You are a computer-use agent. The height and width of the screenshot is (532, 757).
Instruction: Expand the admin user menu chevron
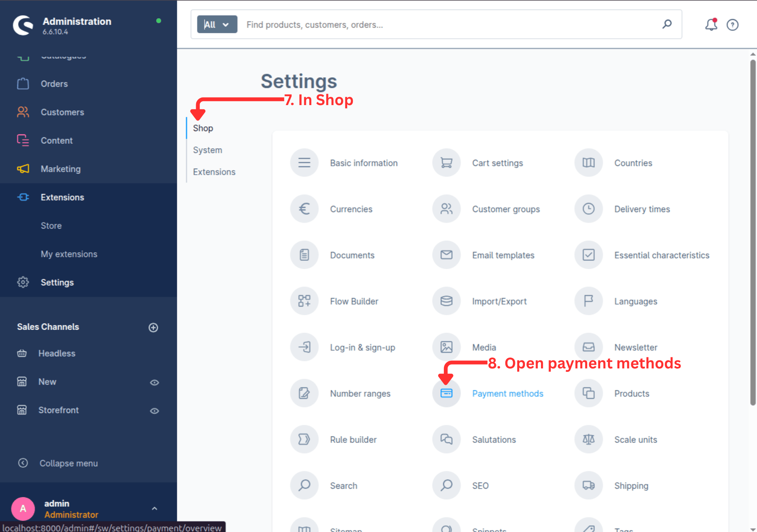tap(154, 509)
